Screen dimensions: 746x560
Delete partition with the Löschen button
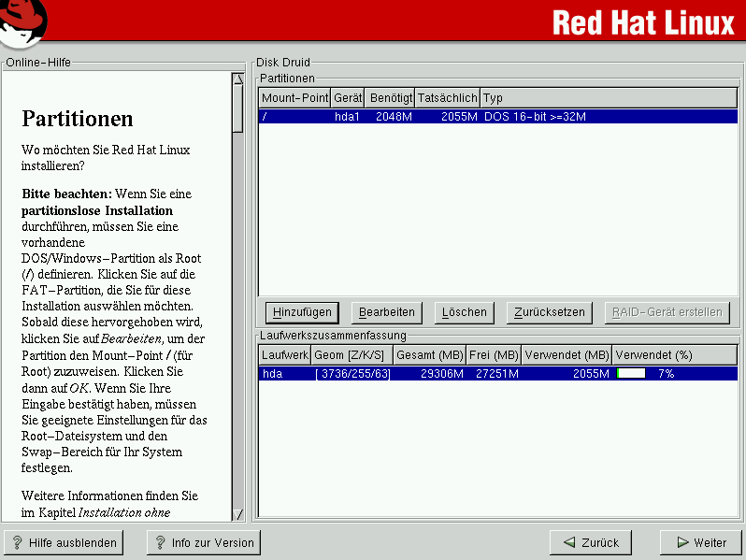coord(464,312)
